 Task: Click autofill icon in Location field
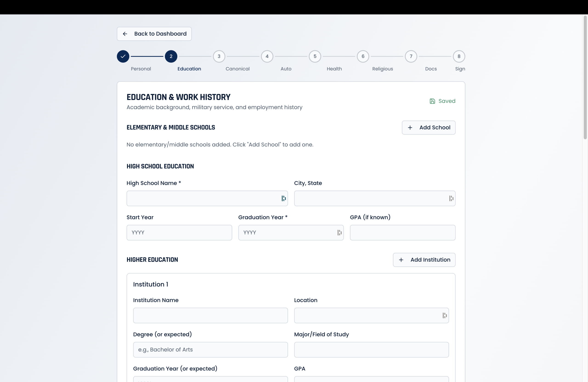444,316
